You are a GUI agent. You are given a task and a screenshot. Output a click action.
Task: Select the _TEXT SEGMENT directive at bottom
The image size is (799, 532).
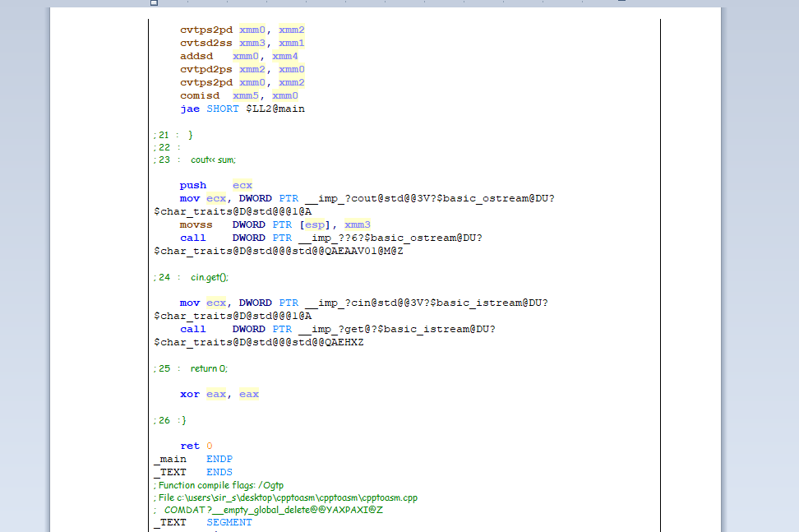point(201,522)
